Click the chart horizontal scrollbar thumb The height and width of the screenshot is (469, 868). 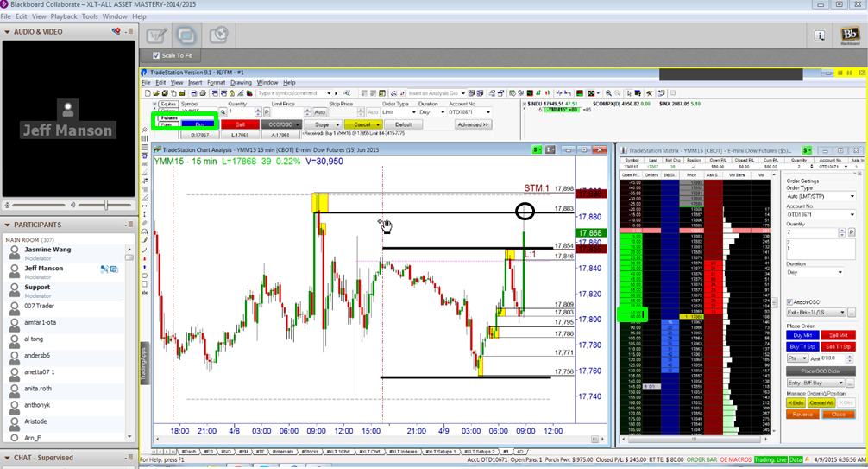coord(595,439)
